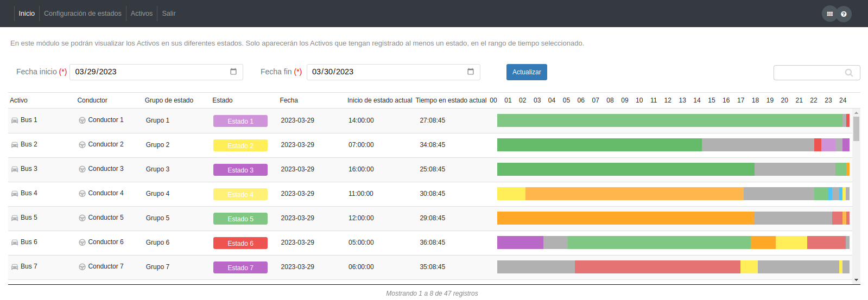Click the bus icon beside Bus 3
868x300 pixels.
(x=15, y=169)
